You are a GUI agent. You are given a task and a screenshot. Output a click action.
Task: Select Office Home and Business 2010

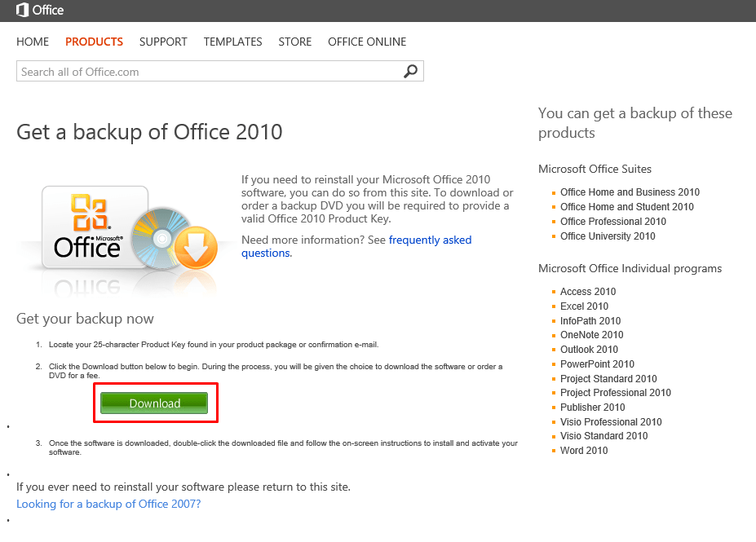coord(630,192)
